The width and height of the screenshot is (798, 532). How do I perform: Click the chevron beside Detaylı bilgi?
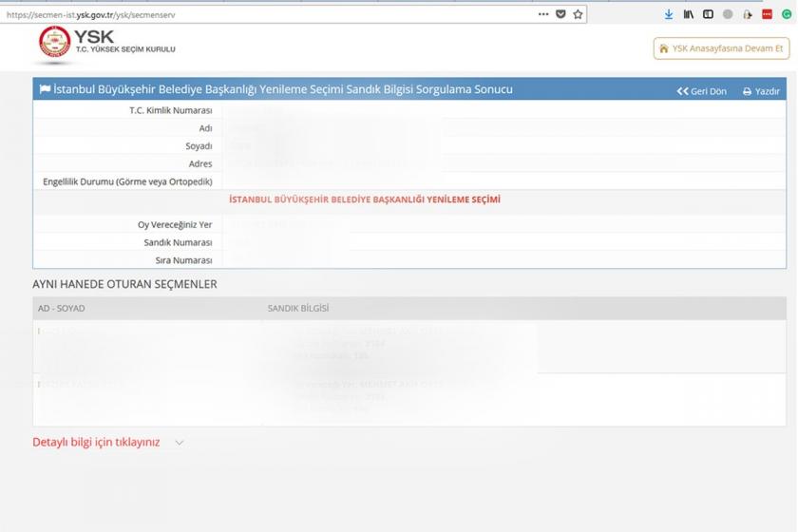(180, 443)
